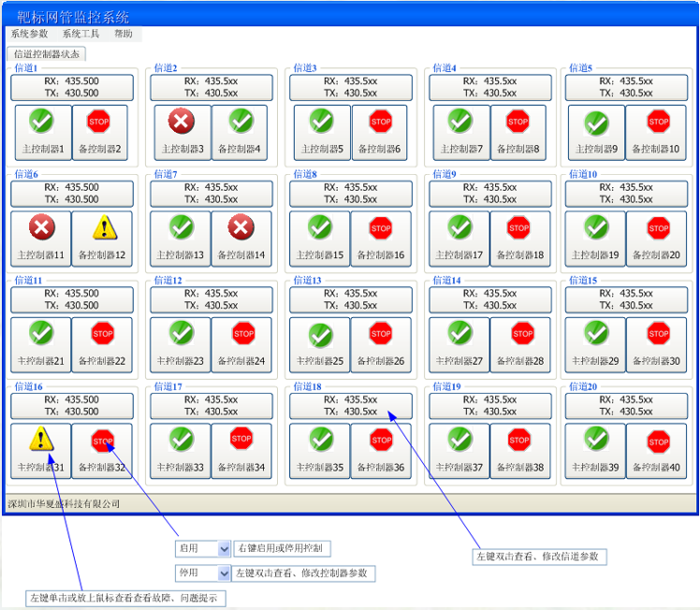
Task: Click red X icon of 主控制器3
Action: [182, 121]
